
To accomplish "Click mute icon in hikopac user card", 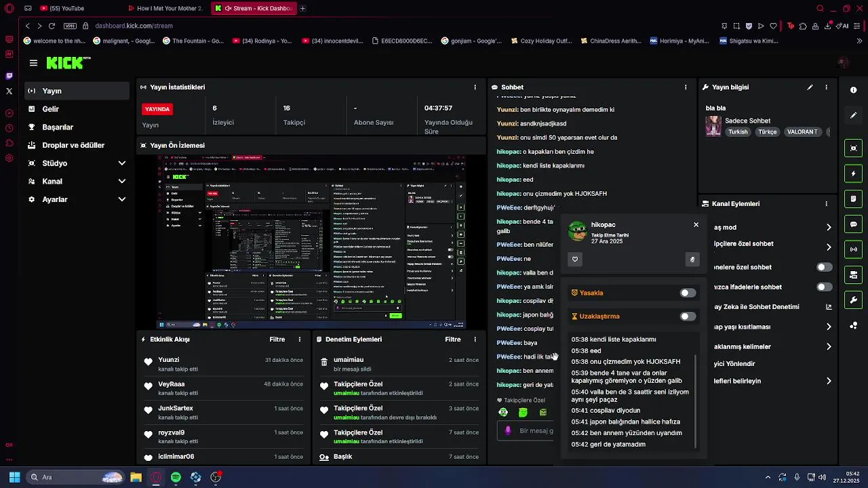I will (692, 260).
